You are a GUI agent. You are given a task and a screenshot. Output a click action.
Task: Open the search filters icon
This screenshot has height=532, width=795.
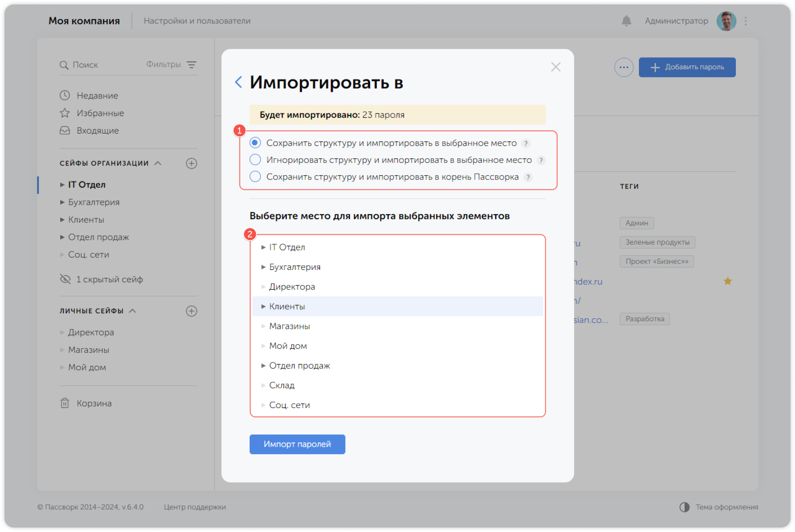(x=192, y=64)
